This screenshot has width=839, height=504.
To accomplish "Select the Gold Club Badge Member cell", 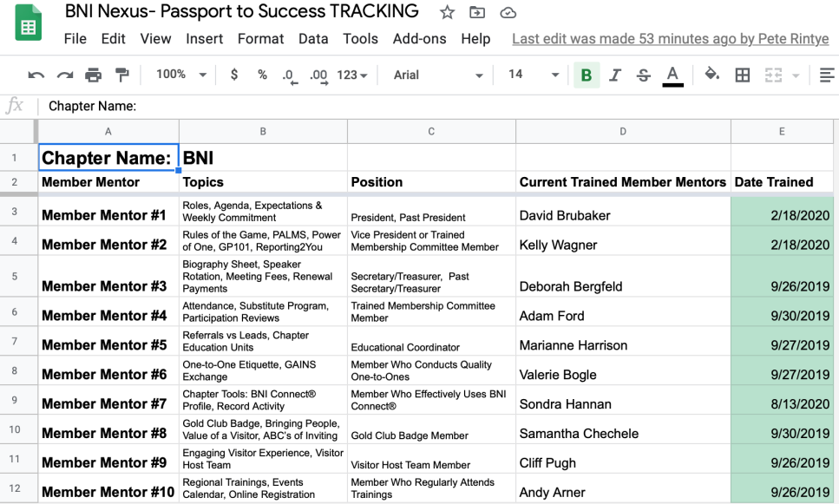I will point(431,429).
